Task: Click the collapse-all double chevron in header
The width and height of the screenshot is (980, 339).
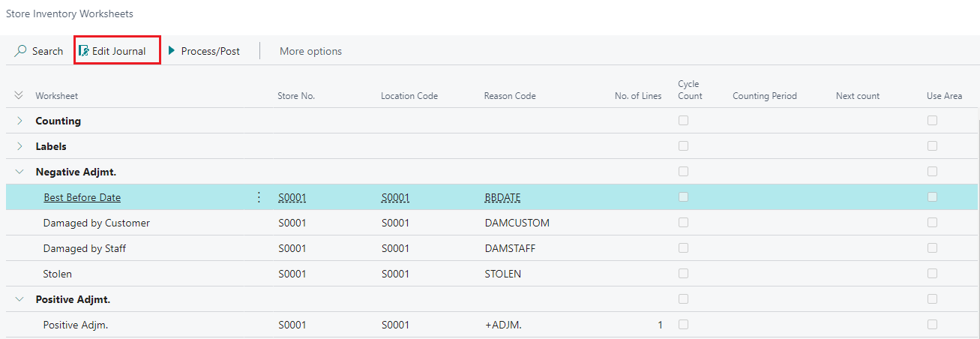Action: click(x=19, y=96)
